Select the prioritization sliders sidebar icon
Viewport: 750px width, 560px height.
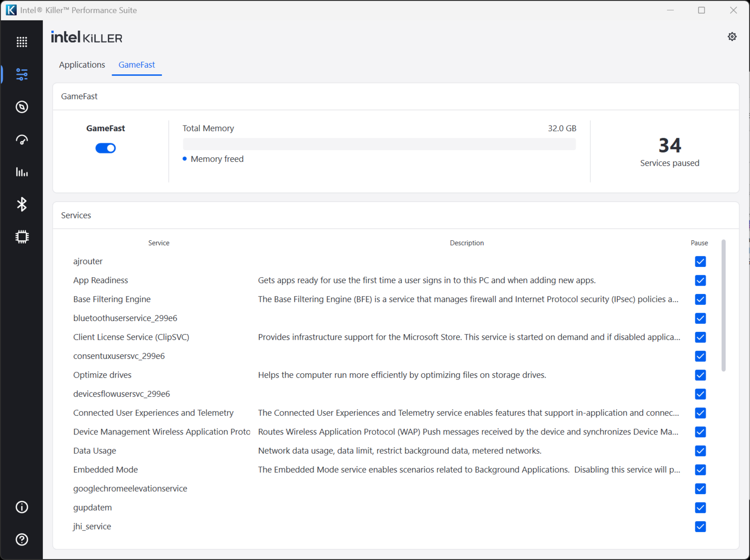22,74
